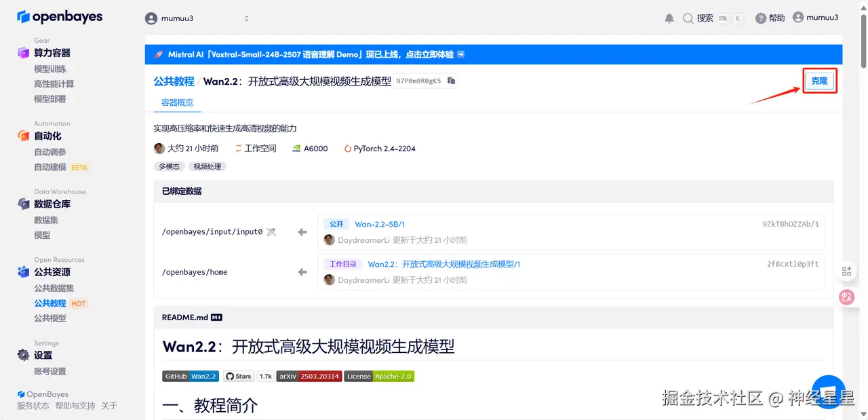The width and height of the screenshot is (868, 420).
Task: Click the read-only icon next to input0
Action: 271,232
